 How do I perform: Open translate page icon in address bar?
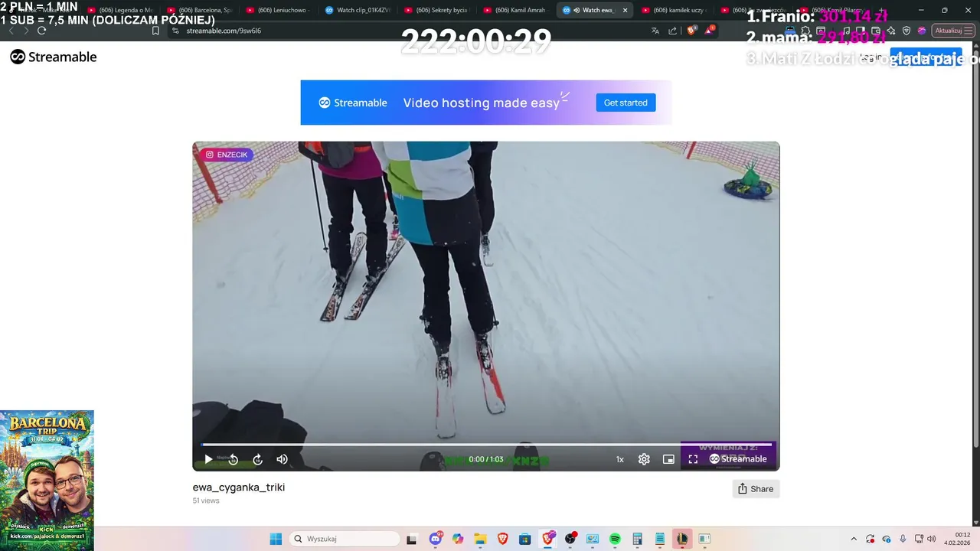(655, 31)
